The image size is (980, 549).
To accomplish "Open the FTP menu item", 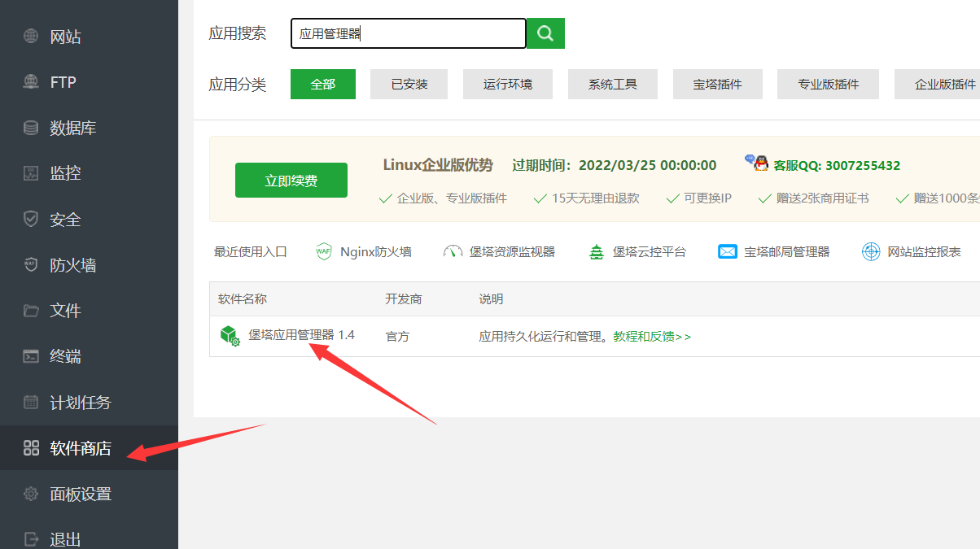I will click(x=89, y=82).
